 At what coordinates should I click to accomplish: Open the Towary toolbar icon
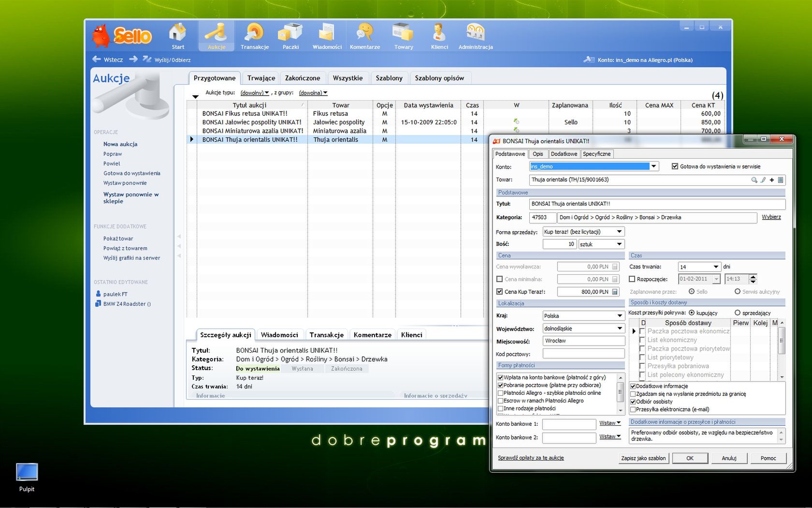(x=404, y=36)
